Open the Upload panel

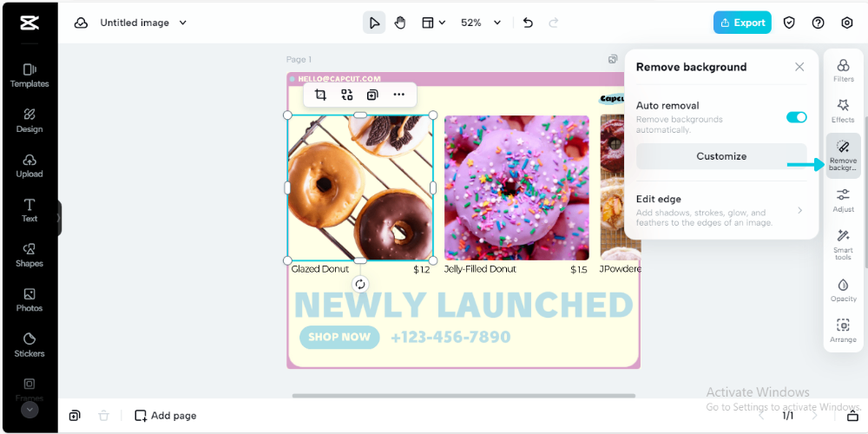30,166
